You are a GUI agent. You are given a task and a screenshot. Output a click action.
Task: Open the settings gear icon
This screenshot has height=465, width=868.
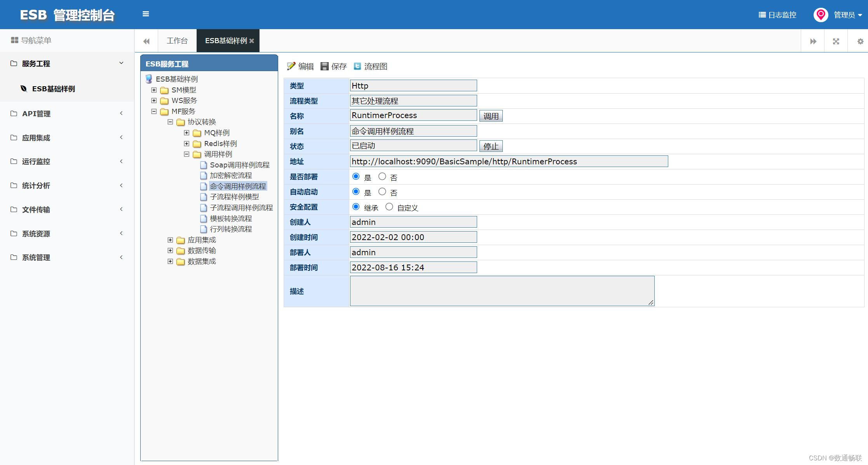(860, 41)
